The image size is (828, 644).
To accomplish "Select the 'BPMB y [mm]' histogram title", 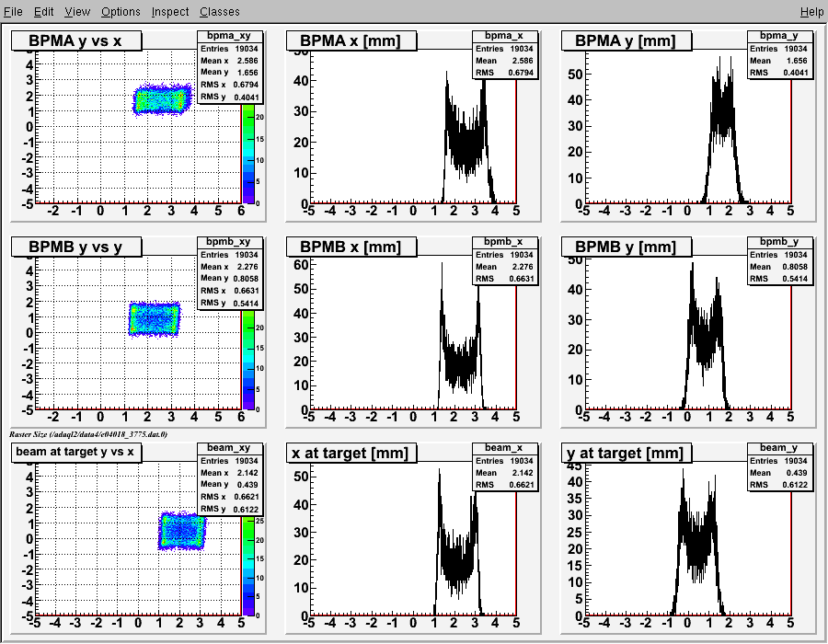I will point(626,247).
